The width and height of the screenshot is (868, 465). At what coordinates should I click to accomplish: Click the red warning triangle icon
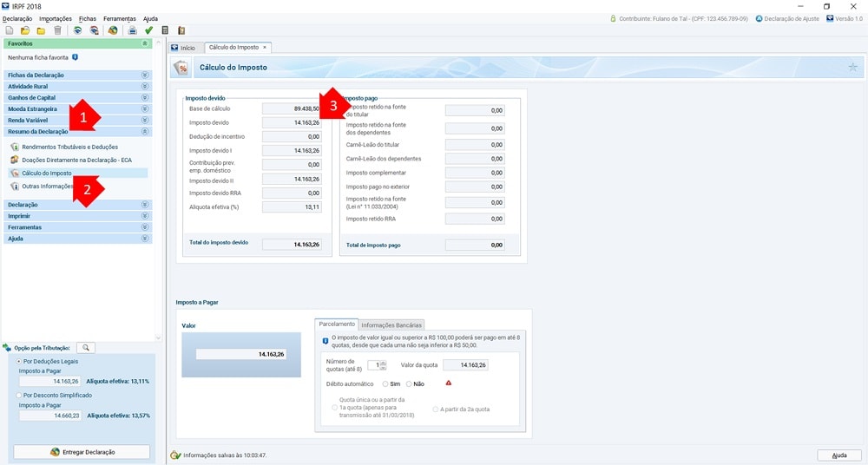click(448, 383)
